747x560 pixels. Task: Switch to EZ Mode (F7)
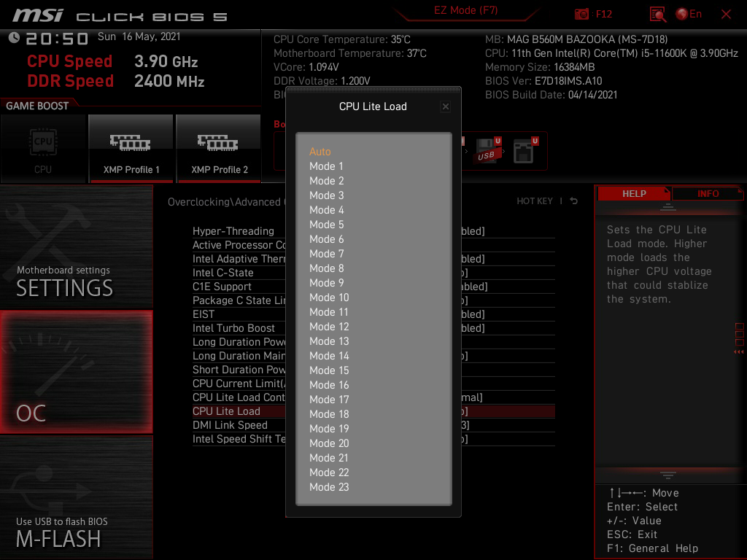click(x=465, y=10)
